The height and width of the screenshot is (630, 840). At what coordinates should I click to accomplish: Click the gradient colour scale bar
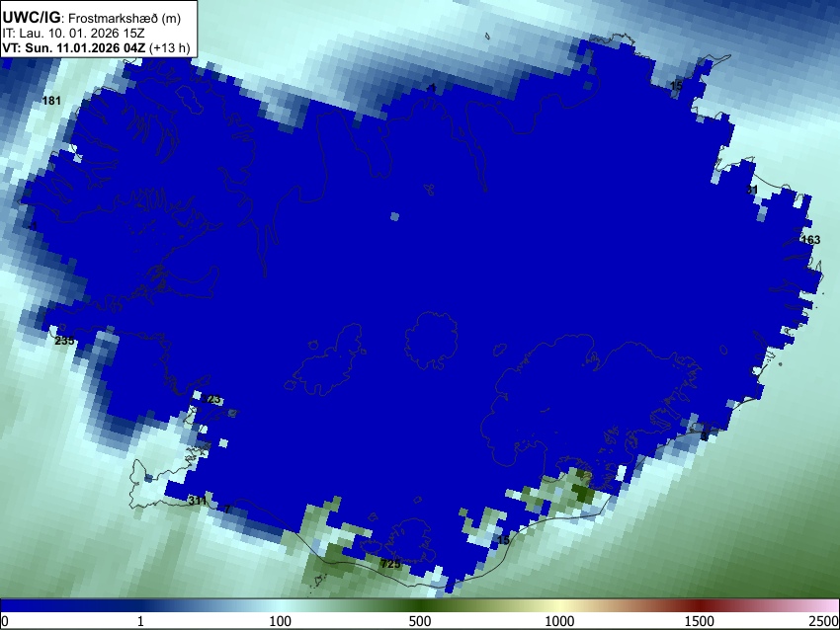click(420, 606)
